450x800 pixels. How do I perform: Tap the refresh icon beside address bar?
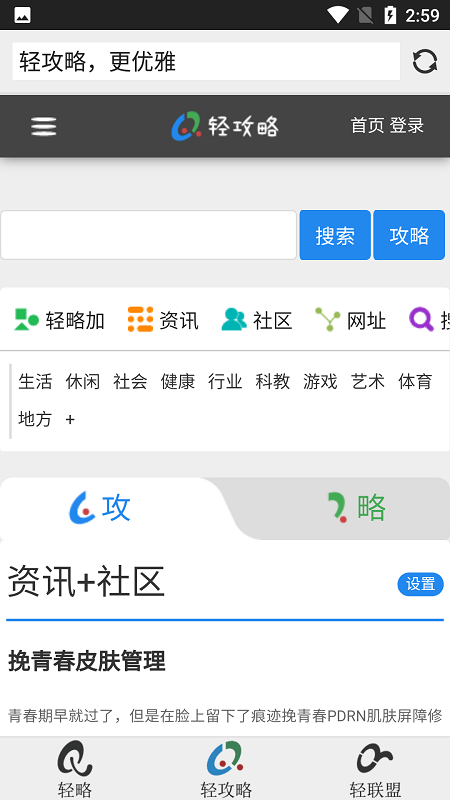[x=424, y=62]
